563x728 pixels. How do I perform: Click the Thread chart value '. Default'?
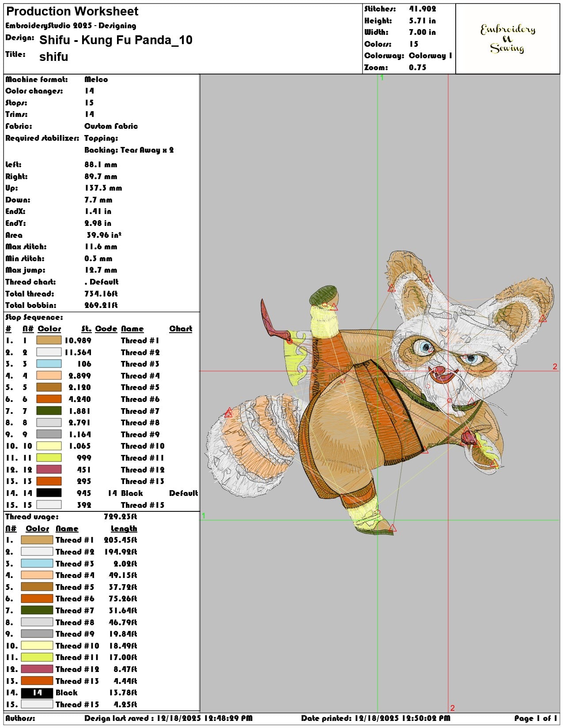[x=102, y=282]
